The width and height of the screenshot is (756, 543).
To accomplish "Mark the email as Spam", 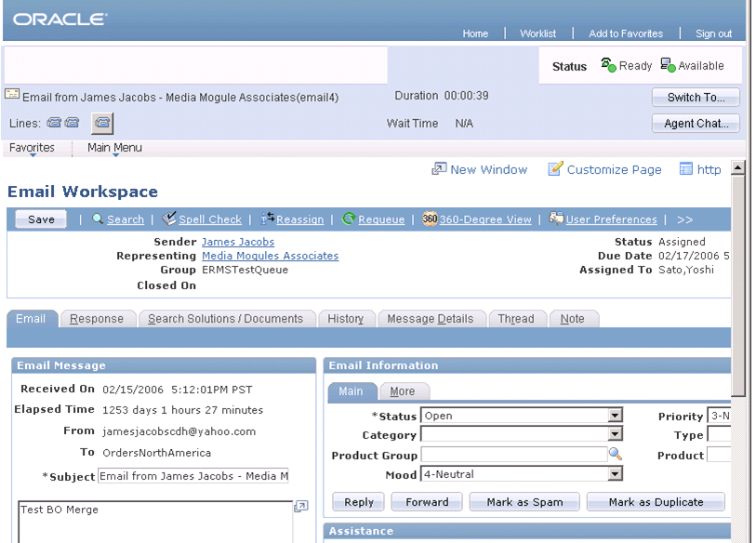I will (x=524, y=501).
